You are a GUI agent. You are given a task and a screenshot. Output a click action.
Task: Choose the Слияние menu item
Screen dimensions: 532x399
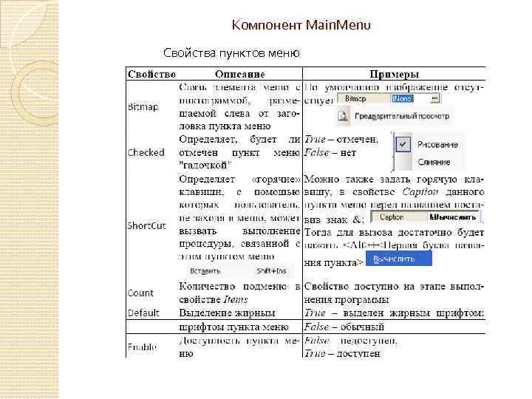point(434,162)
